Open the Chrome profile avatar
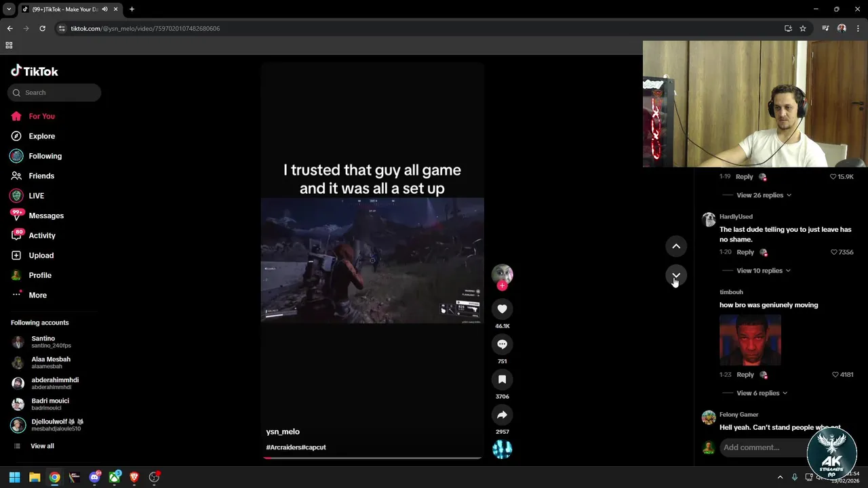Image resolution: width=868 pixels, height=488 pixels. [842, 28]
